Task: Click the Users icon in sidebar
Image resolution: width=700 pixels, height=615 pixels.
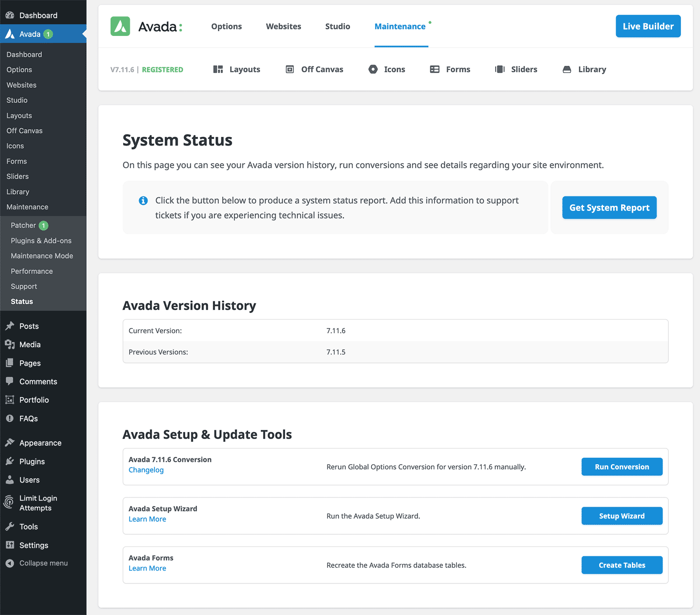Action: pyautogui.click(x=10, y=479)
